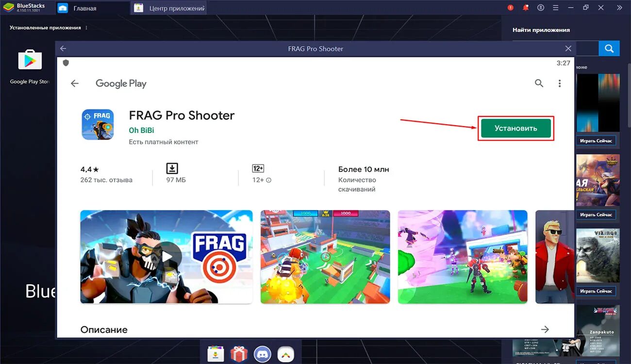Click the Есть платный контент text
Image resolution: width=631 pixels, height=364 pixels.
pyautogui.click(x=164, y=142)
